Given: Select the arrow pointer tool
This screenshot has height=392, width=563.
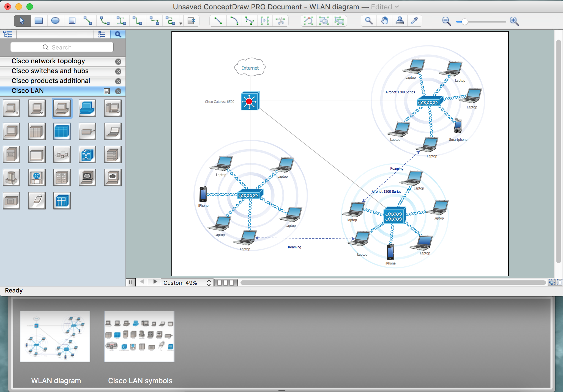Looking at the screenshot, I should click(22, 21).
